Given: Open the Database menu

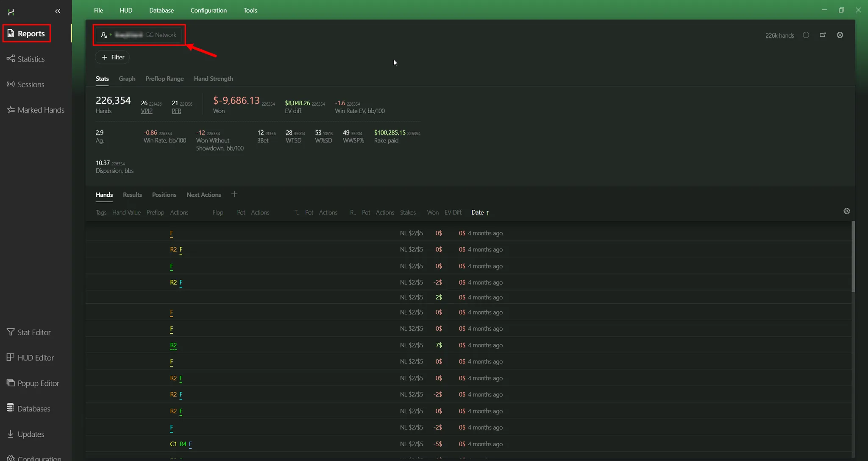Looking at the screenshot, I should [161, 10].
